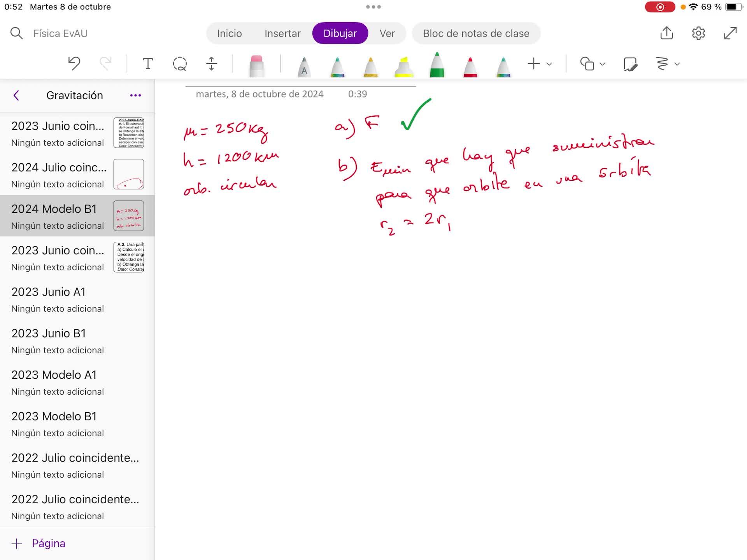
Task: Open Bloc de notas de clase
Action: pos(476,33)
